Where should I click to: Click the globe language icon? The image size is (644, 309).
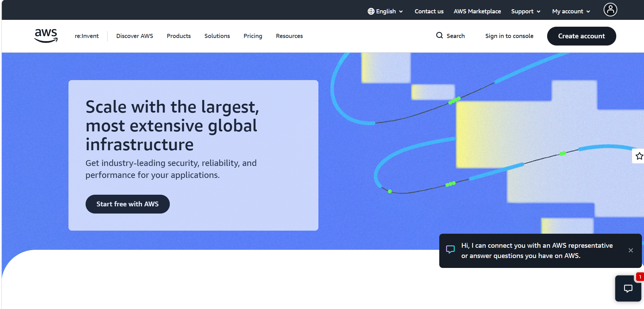point(371,11)
